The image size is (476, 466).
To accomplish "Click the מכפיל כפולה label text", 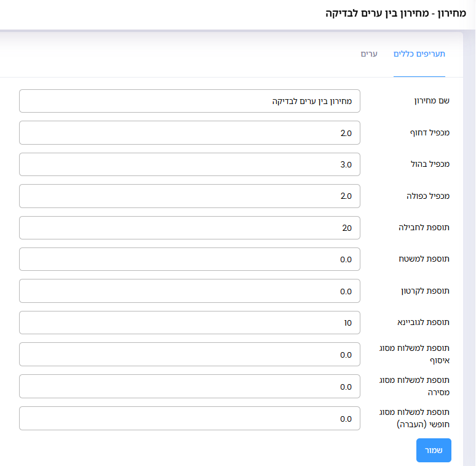I will click(x=428, y=196).
